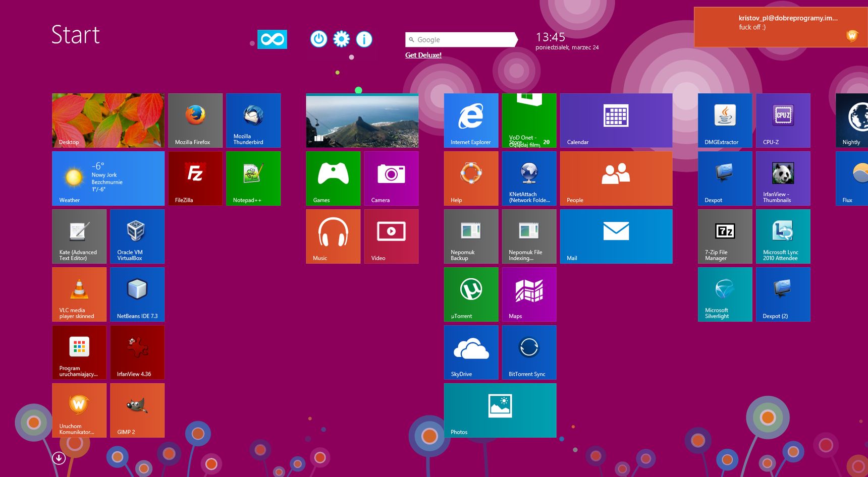Viewport: 868px width, 477px height.
Task: Launch µTorrent tile
Action: coord(471,294)
